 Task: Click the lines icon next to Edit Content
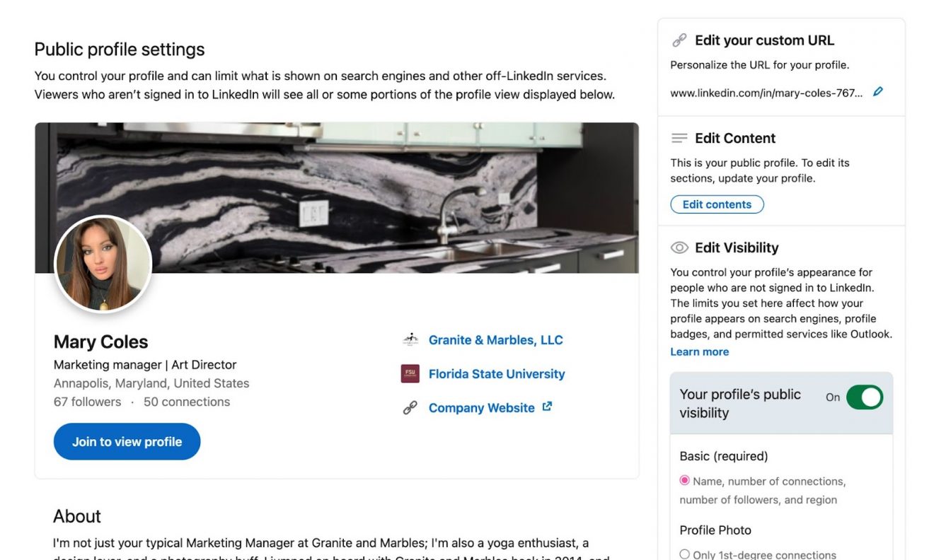pos(680,138)
